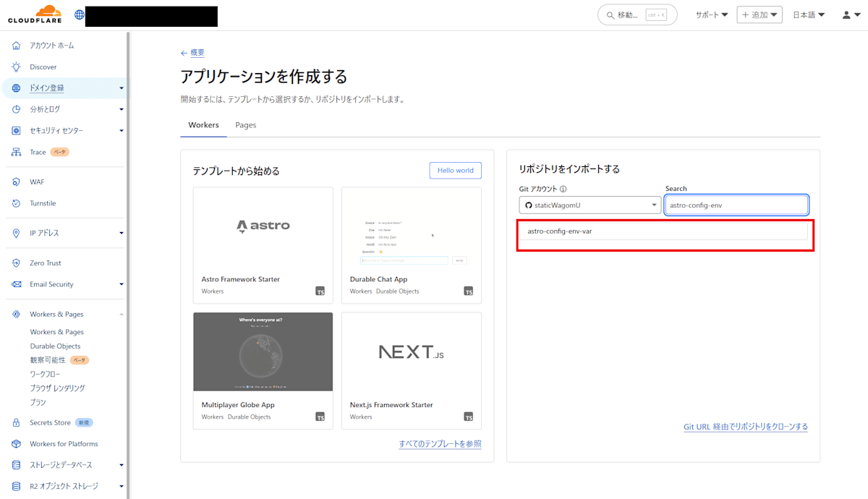Click Git URL 経由でリポジトリをクローンする link
868x499 pixels.
pos(746,427)
